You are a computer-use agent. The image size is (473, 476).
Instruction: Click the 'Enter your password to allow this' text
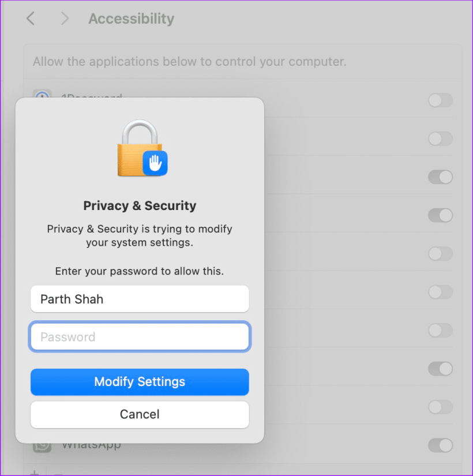(x=140, y=271)
